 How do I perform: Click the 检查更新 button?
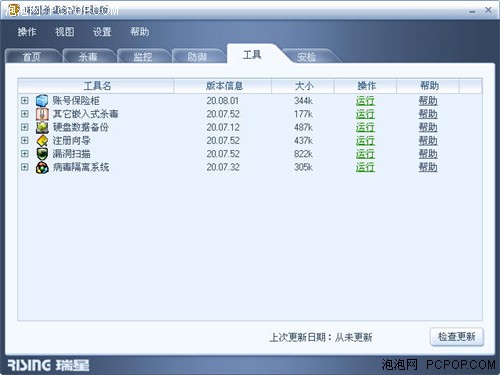click(x=457, y=337)
